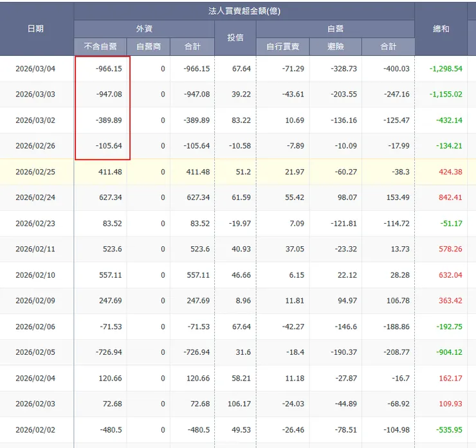Select the date 2026/02/02
The height and width of the screenshot is (448, 476).
(35, 430)
